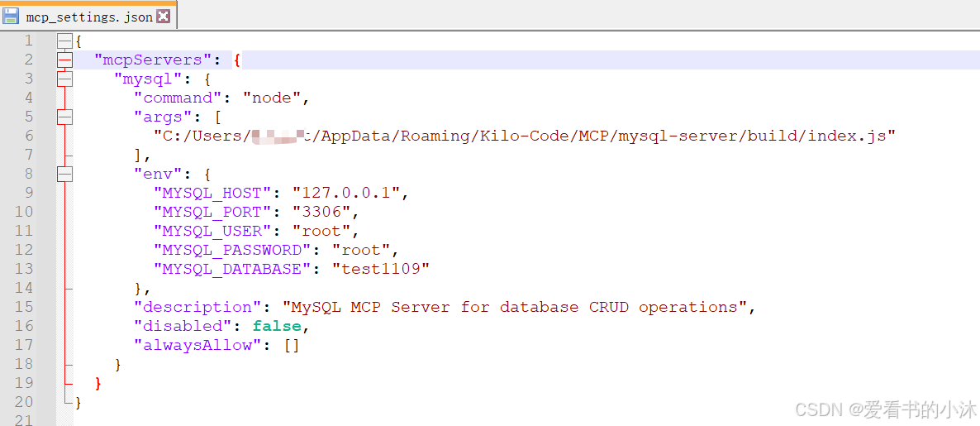Click line number 10 in the gutter
The image size is (980, 426).
pos(24,212)
